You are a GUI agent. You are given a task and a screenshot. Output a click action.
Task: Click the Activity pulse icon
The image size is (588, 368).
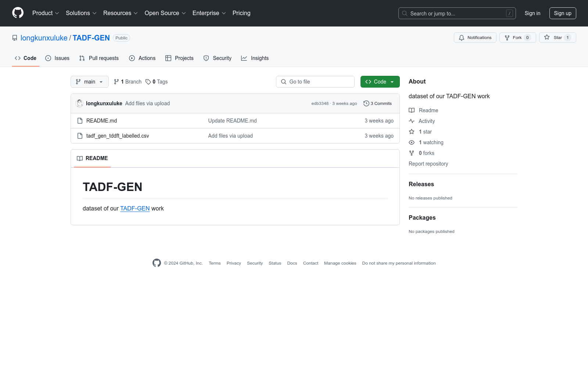coord(412,121)
